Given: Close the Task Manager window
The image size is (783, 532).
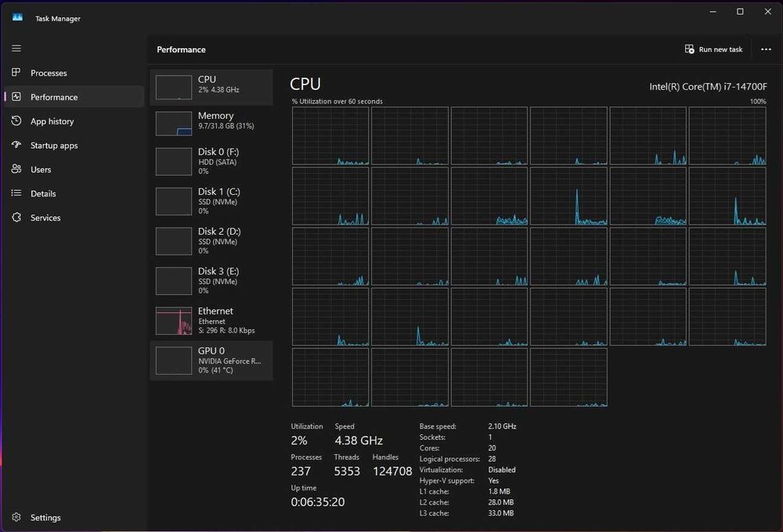Looking at the screenshot, I should [x=767, y=12].
